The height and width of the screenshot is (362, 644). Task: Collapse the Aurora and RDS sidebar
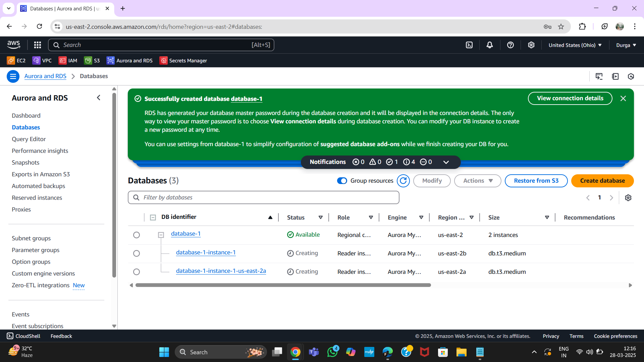[99, 98]
